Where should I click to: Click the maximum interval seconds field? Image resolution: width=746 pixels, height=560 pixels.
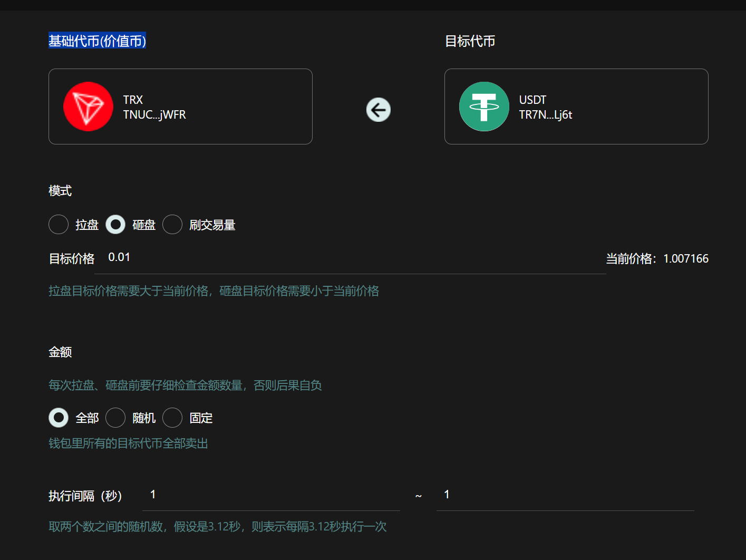click(x=565, y=495)
